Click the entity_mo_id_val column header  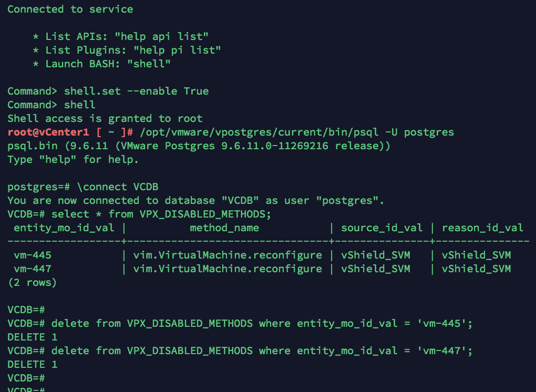tap(64, 228)
